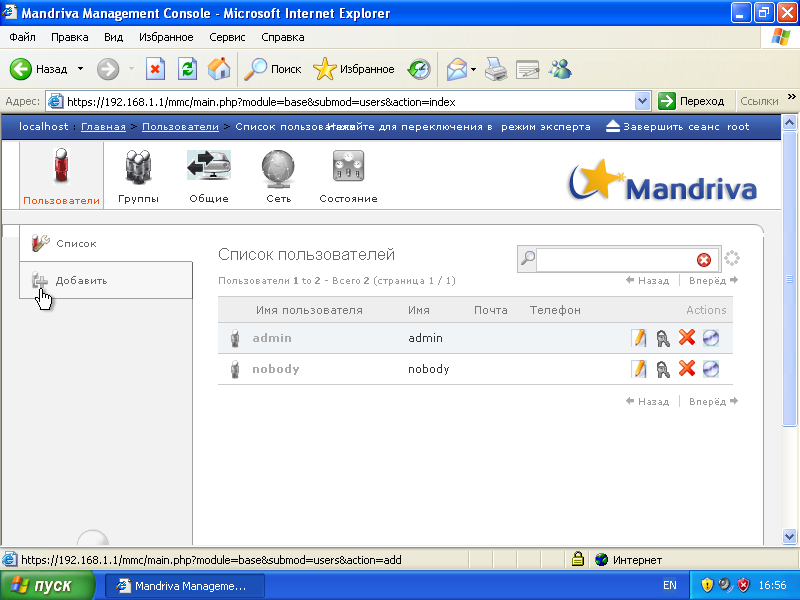
Task: Click Назад above the user table
Action: (647, 280)
